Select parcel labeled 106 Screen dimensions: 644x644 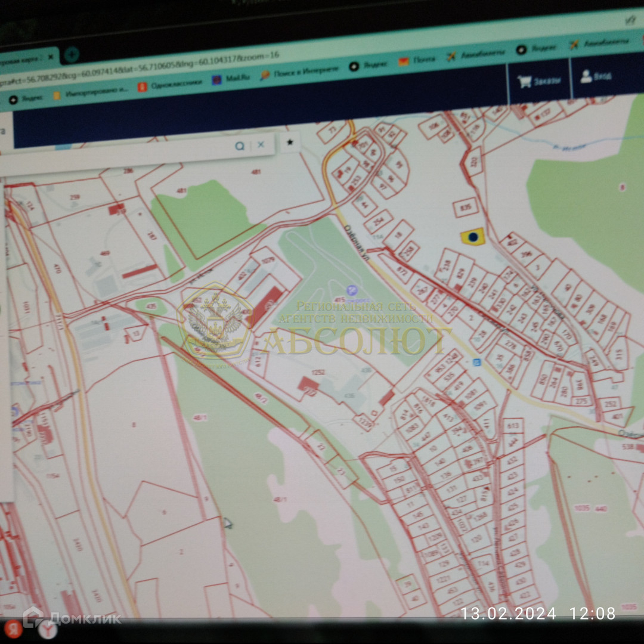point(434,126)
